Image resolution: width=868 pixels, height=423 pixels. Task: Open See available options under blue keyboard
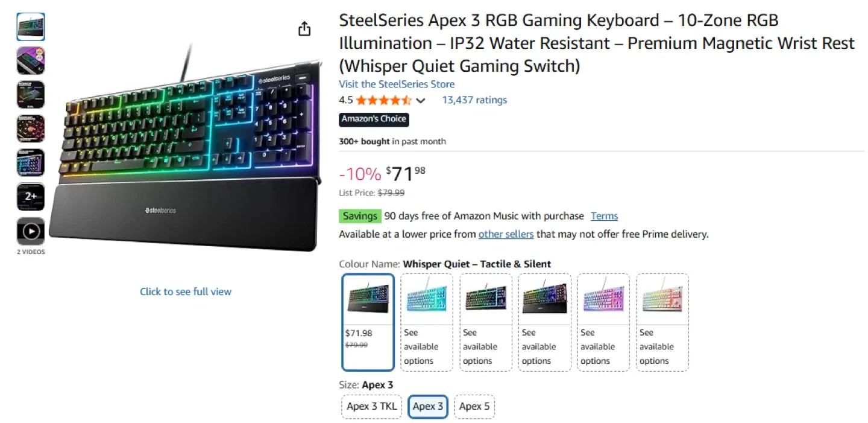[x=423, y=346]
